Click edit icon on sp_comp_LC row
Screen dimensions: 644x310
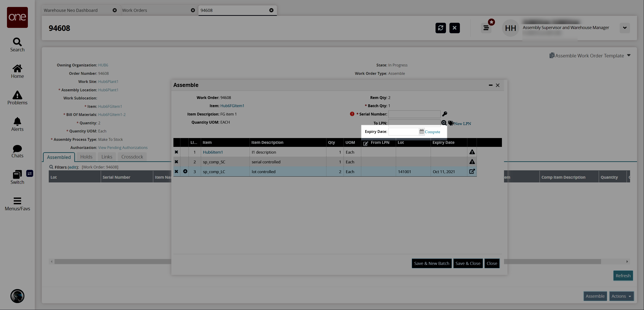click(x=472, y=171)
